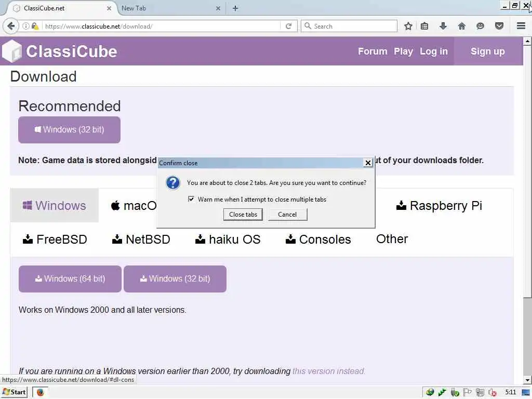The width and height of the screenshot is (532, 399).
Task: Select the Windows platform tab
Action: tap(54, 206)
